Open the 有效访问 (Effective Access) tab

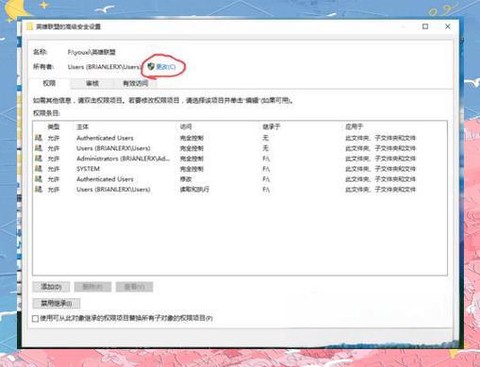click(x=135, y=83)
